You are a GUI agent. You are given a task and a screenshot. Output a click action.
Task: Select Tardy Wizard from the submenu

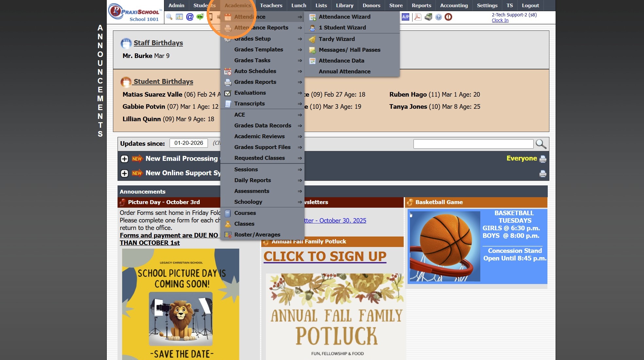pos(337,39)
